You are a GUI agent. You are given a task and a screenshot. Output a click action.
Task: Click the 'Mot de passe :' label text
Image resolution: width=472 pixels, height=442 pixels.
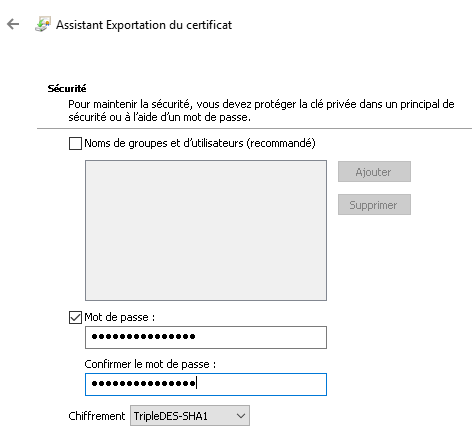[119, 317]
